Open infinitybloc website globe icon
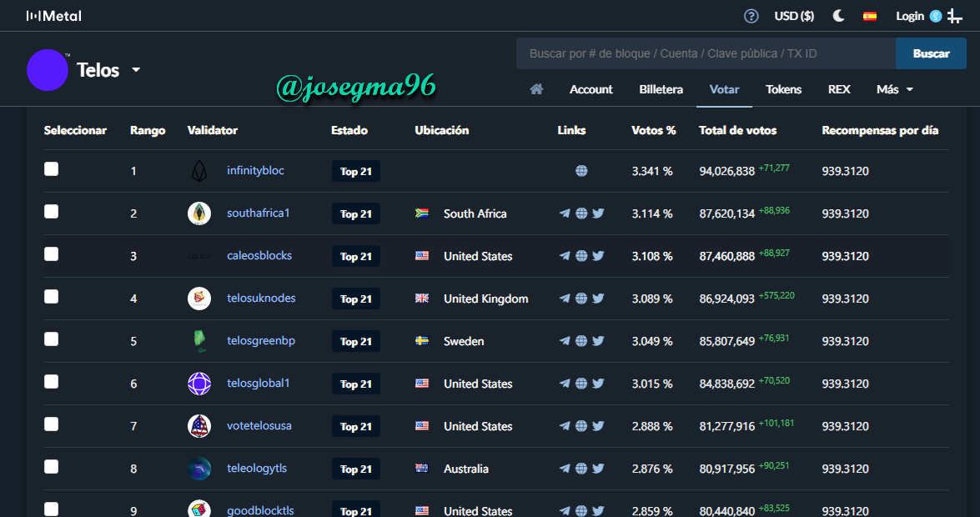This screenshot has height=517, width=980. point(581,171)
